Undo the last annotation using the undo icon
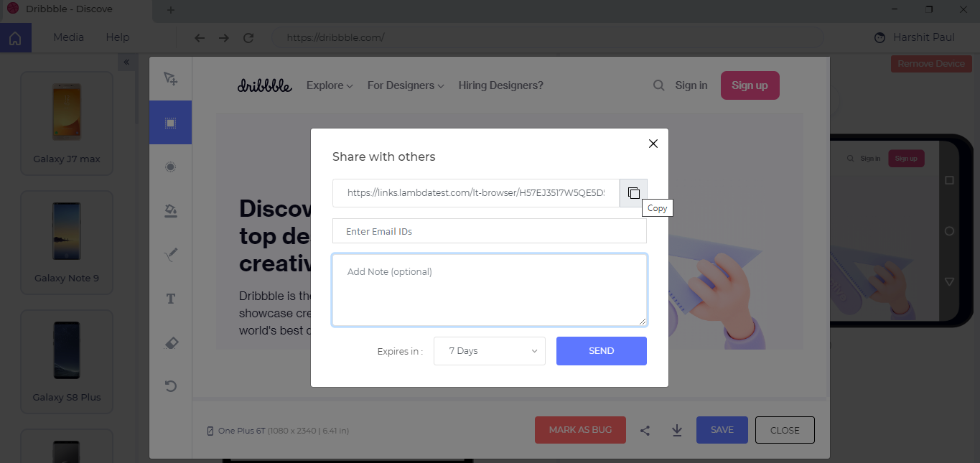 pos(171,386)
